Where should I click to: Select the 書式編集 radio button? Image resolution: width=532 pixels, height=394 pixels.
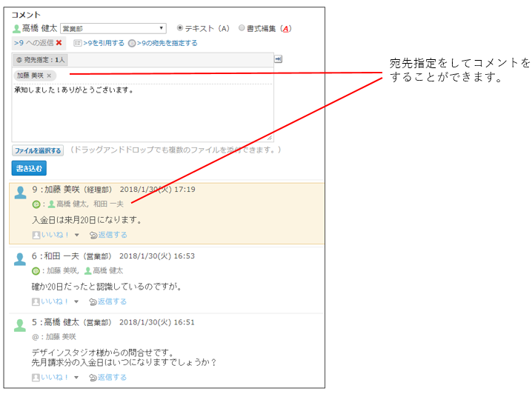point(242,28)
